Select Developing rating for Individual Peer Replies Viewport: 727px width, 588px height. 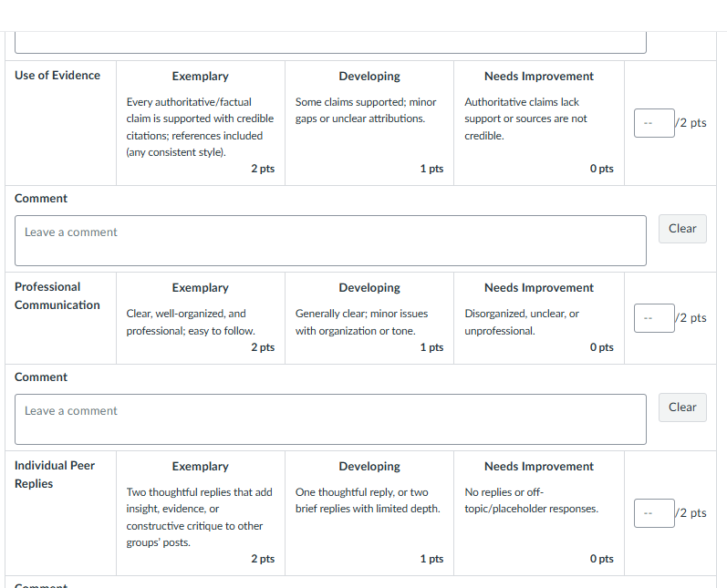tap(369, 513)
